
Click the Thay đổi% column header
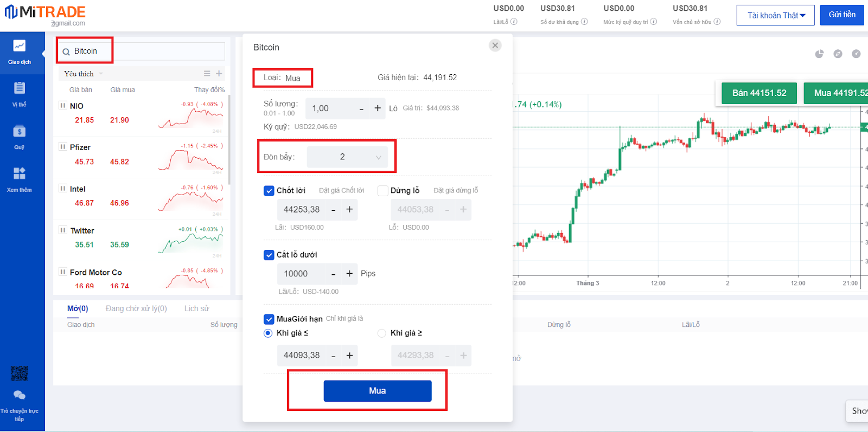[x=209, y=90]
